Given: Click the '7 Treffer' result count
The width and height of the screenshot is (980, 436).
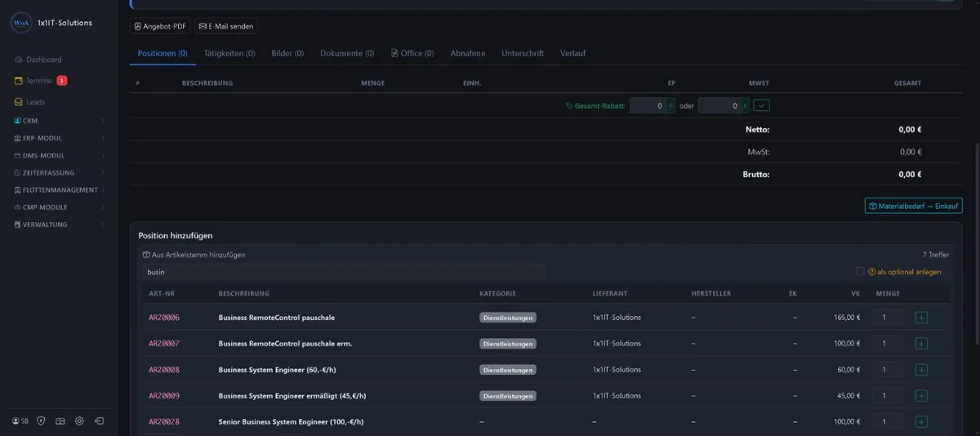Looking at the screenshot, I should coord(935,255).
